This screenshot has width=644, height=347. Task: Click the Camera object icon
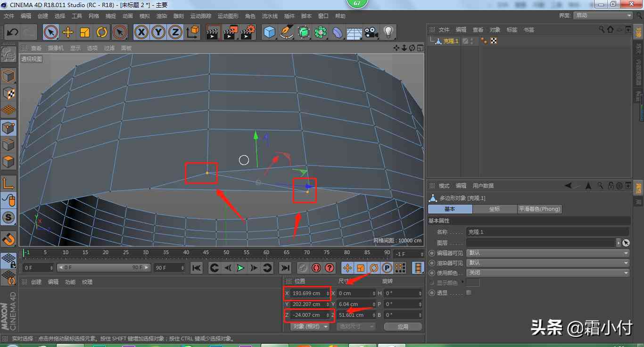click(x=371, y=32)
